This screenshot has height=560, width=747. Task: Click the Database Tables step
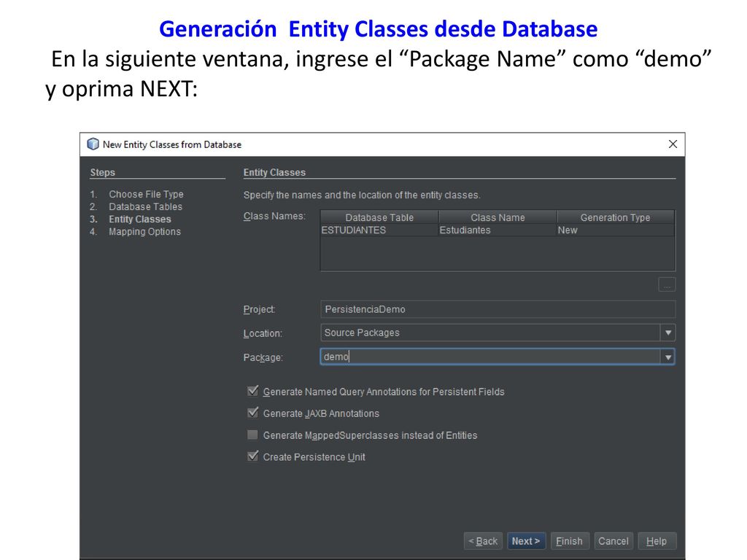coord(145,206)
